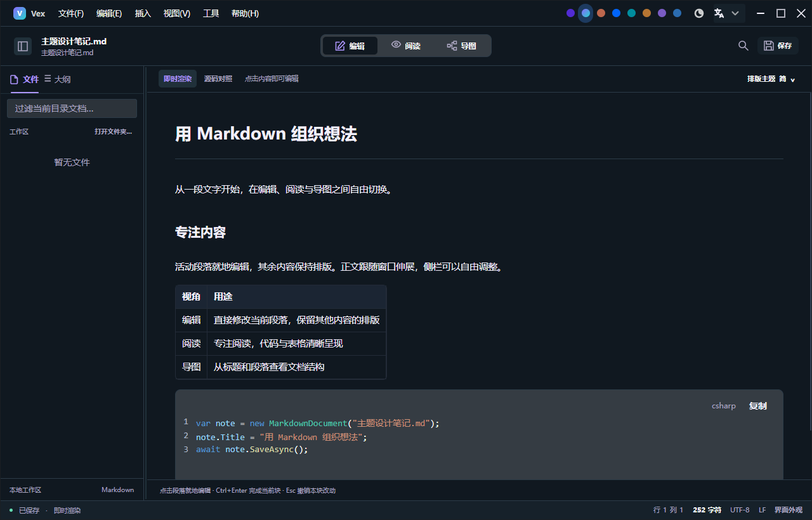Toggle dark/light mode moon icon
This screenshot has height=520, width=812.
(x=699, y=13)
